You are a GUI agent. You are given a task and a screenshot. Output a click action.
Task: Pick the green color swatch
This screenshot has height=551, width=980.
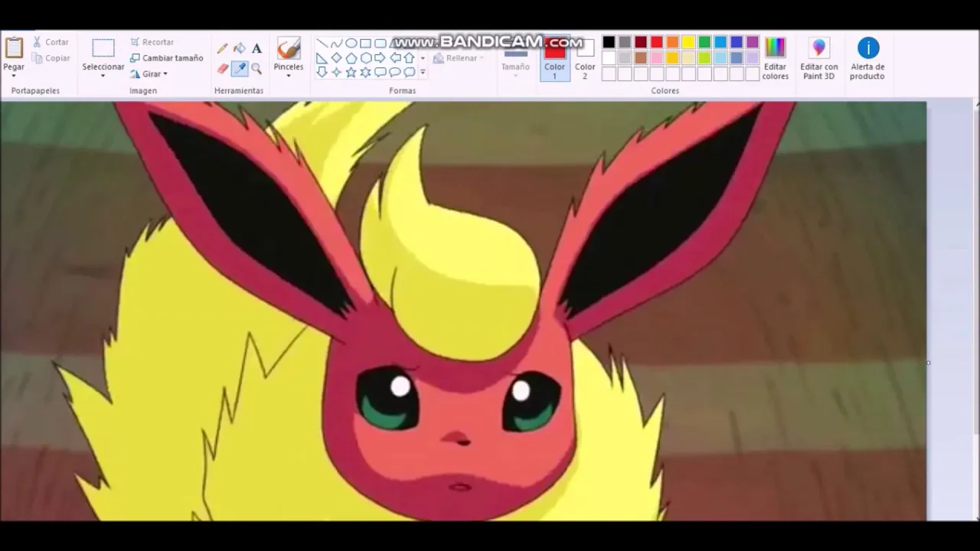click(x=704, y=42)
